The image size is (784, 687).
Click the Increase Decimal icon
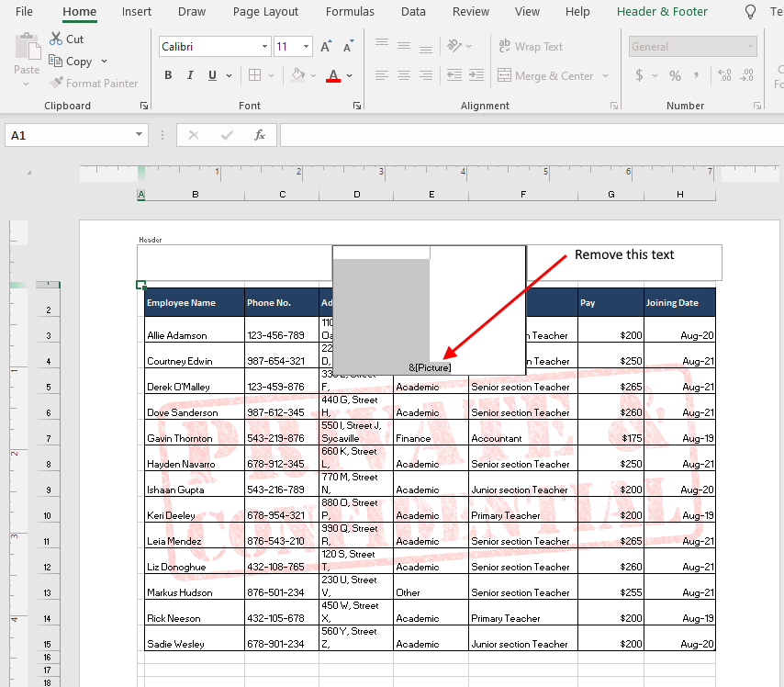726,75
